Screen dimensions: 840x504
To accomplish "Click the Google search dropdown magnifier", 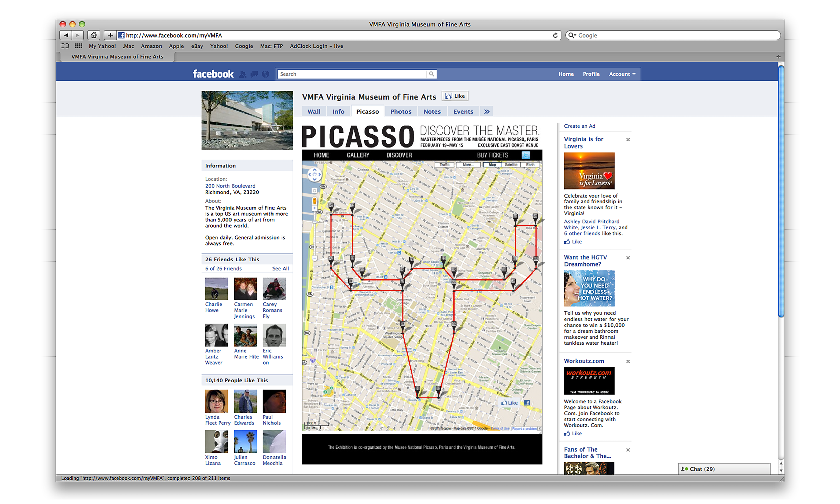I will [x=572, y=35].
